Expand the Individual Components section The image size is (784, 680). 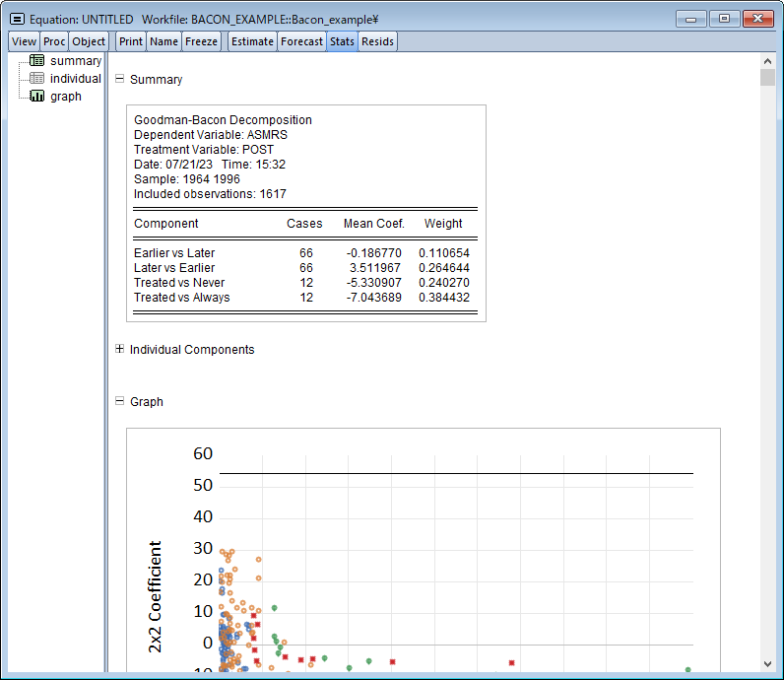click(x=119, y=349)
